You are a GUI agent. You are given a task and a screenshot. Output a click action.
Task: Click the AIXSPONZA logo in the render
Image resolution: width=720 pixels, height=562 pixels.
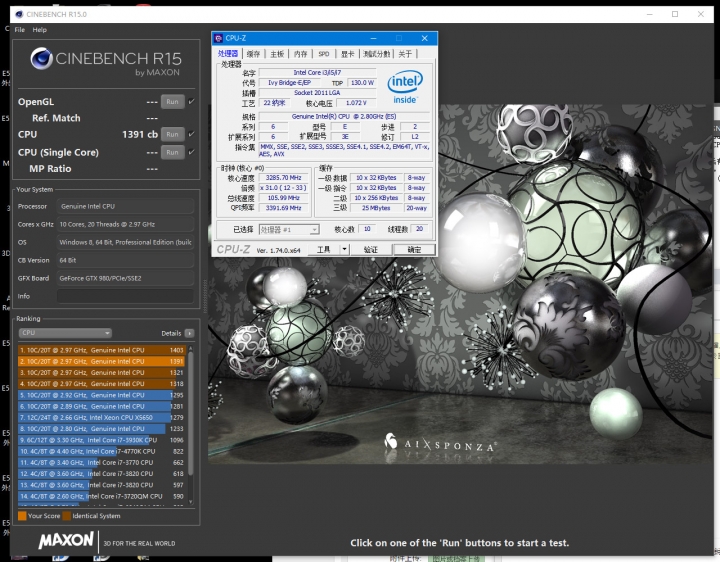pyautogui.click(x=440, y=444)
